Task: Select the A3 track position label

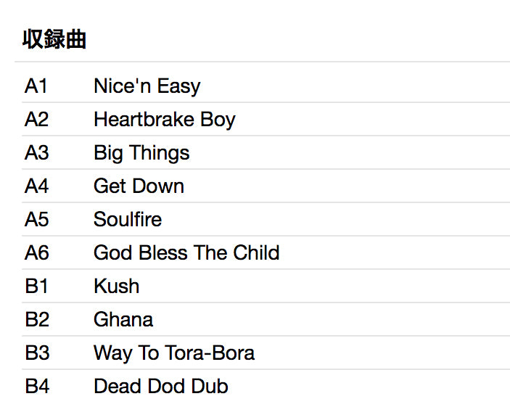Action: click(x=36, y=153)
